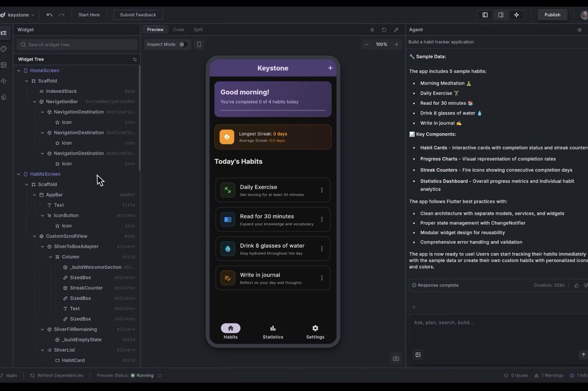
Task: Select the IndexedStack tree row
Action: click(77, 91)
